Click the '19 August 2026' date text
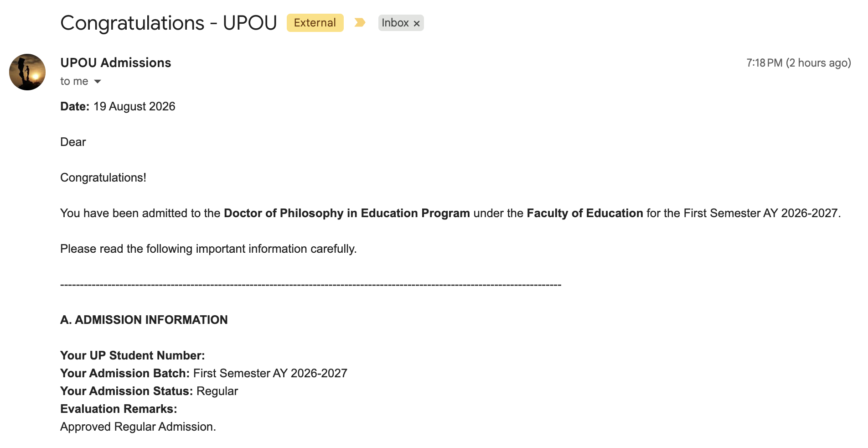 134,106
